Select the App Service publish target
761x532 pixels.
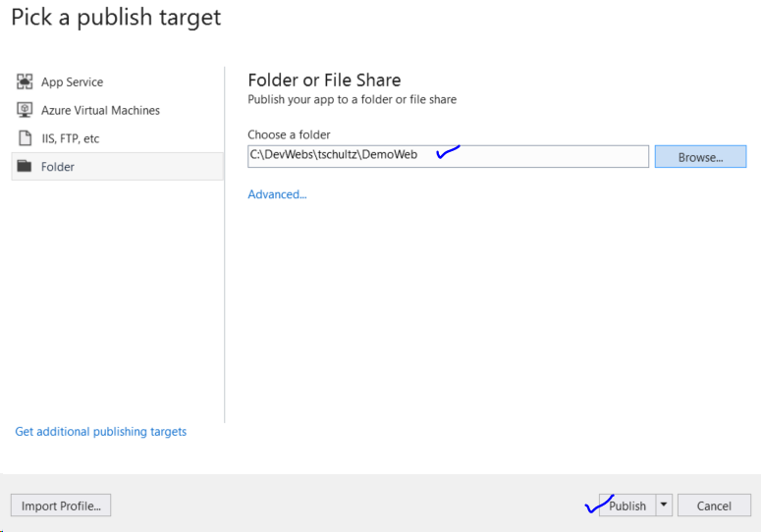point(118,81)
